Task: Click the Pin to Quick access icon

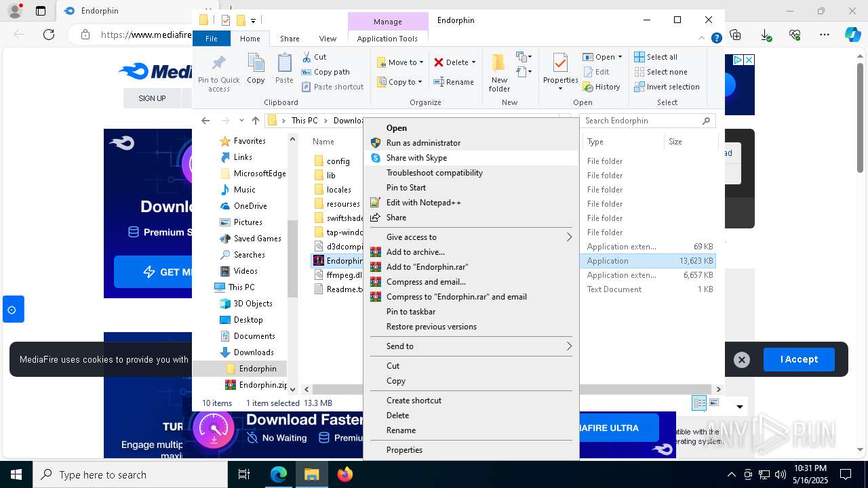Action: click(218, 64)
